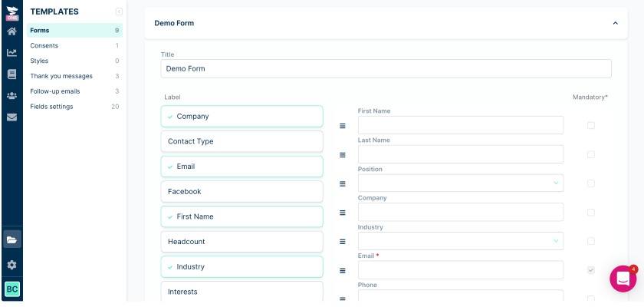Click the drag handle beside First Name field

pos(343,126)
